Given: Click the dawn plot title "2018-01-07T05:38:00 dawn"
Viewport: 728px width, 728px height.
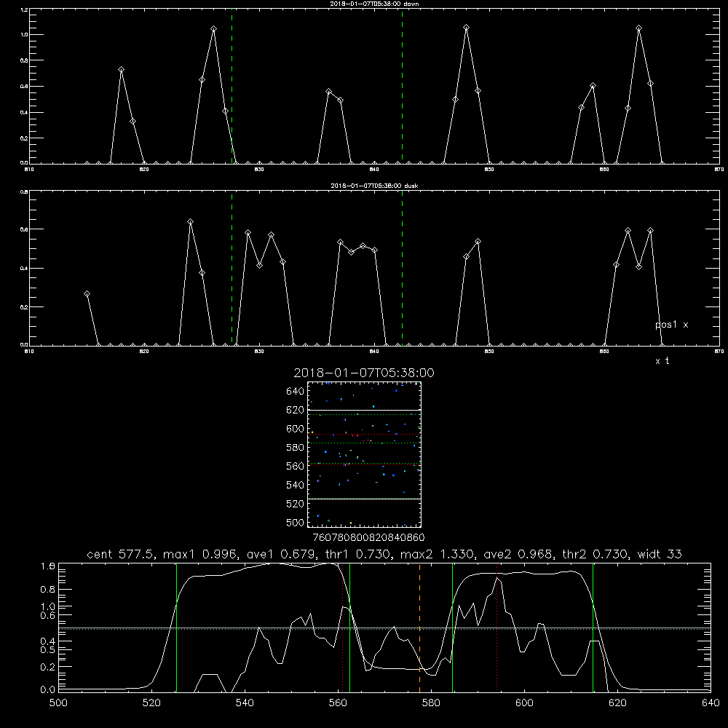Looking at the screenshot, I should tap(374, 4).
